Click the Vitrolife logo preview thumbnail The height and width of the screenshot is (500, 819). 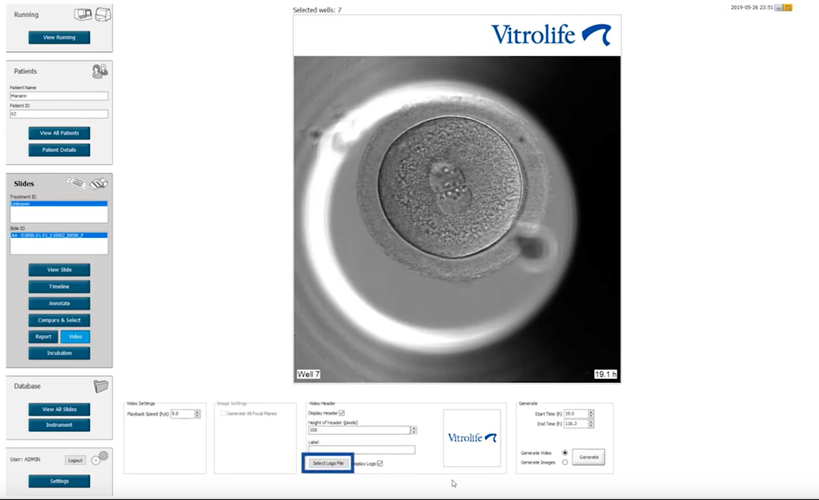(471, 438)
